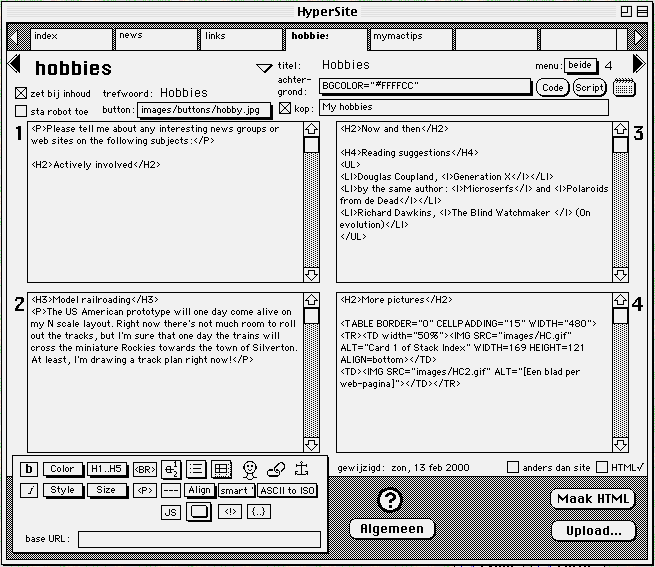Open the Style popup menu
655x567 pixels.
pyautogui.click(x=63, y=490)
